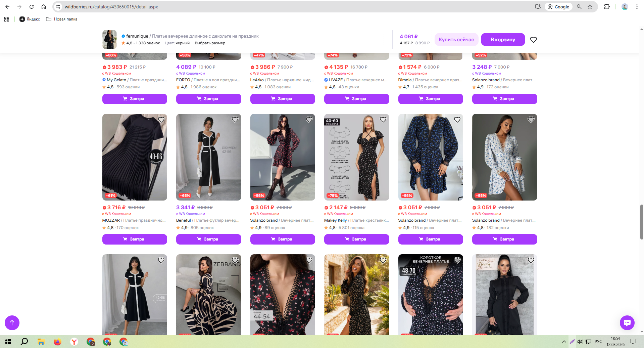The image size is (644, 348).
Task: Favorite the Makey Kelly dress
Action: (383, 120)
